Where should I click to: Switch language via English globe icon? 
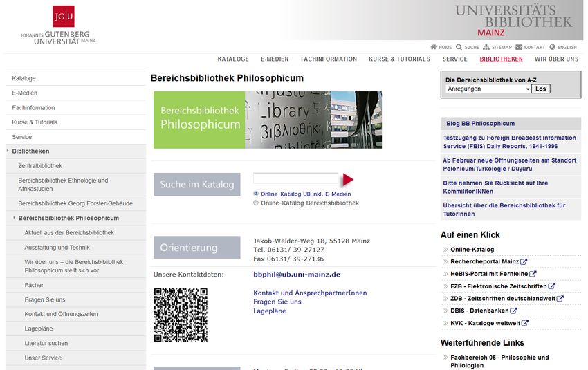pyautogui.click(x=553, y=47)
